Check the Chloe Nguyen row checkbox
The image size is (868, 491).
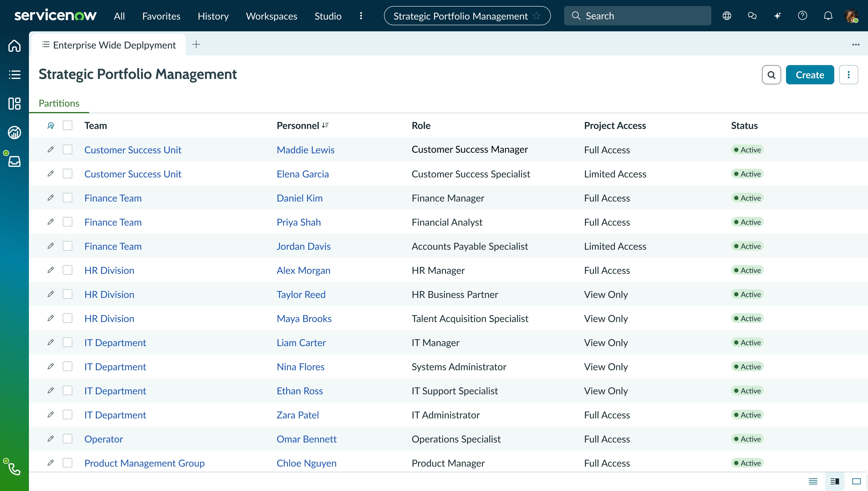tap(68, 463)
